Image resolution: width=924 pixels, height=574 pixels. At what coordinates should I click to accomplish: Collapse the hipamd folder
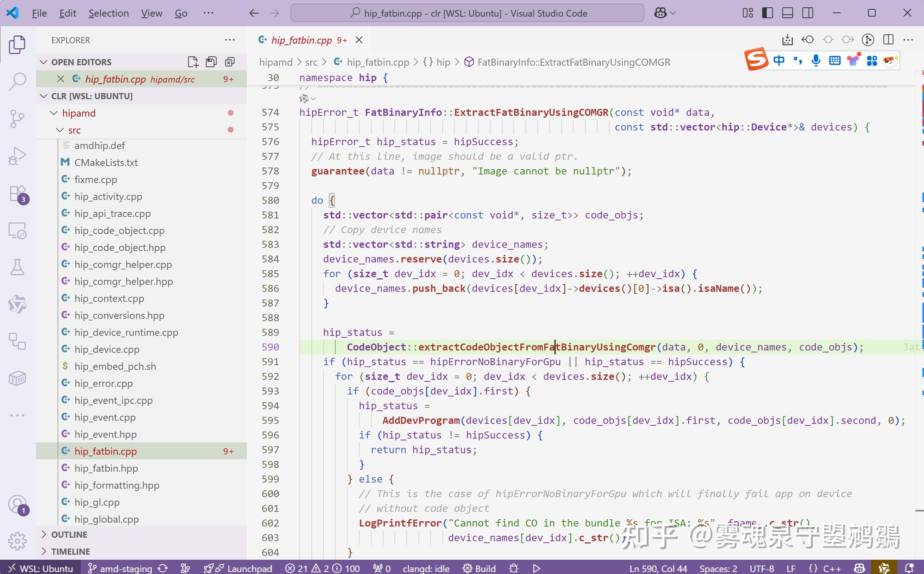78,113
